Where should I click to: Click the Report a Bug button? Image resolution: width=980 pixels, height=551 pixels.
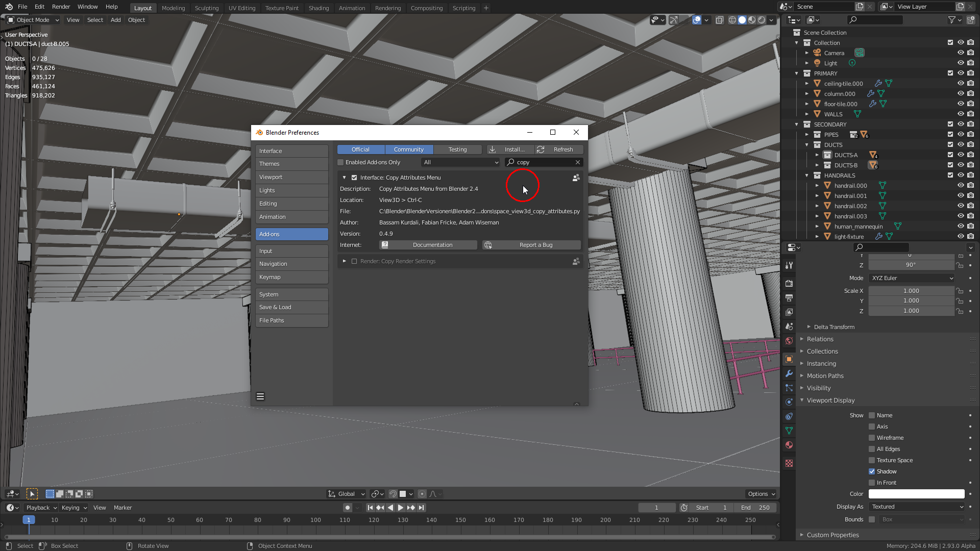point(531,245)
